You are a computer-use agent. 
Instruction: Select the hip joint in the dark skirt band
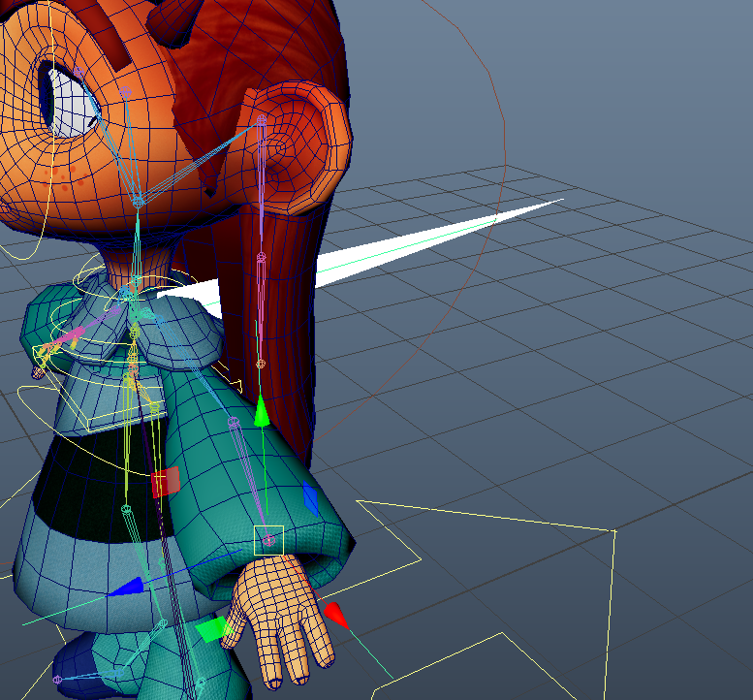coord(126,509)
